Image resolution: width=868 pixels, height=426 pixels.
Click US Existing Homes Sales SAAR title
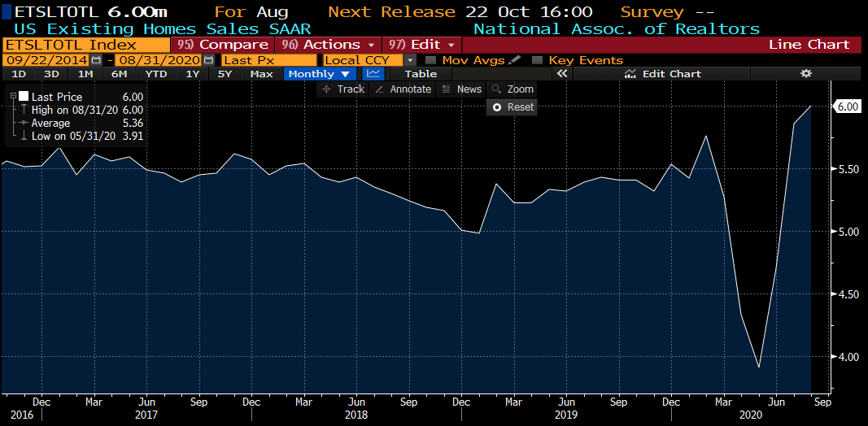[x=162, y=28]
